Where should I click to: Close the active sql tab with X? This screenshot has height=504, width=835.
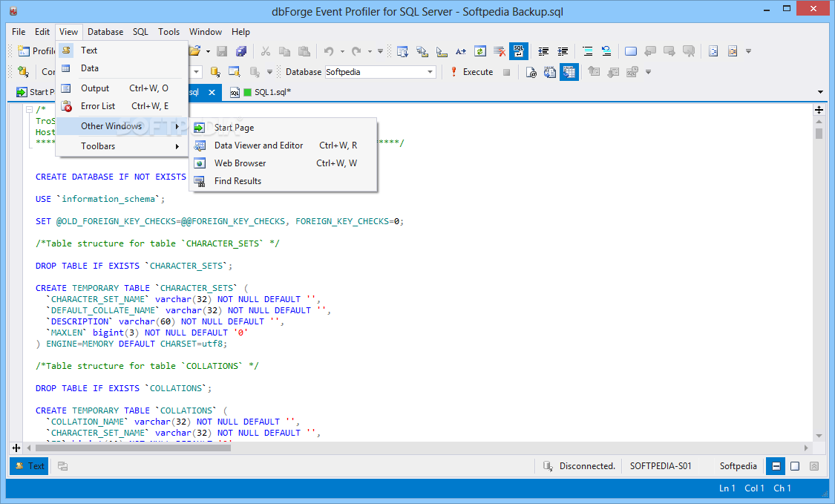212,92
